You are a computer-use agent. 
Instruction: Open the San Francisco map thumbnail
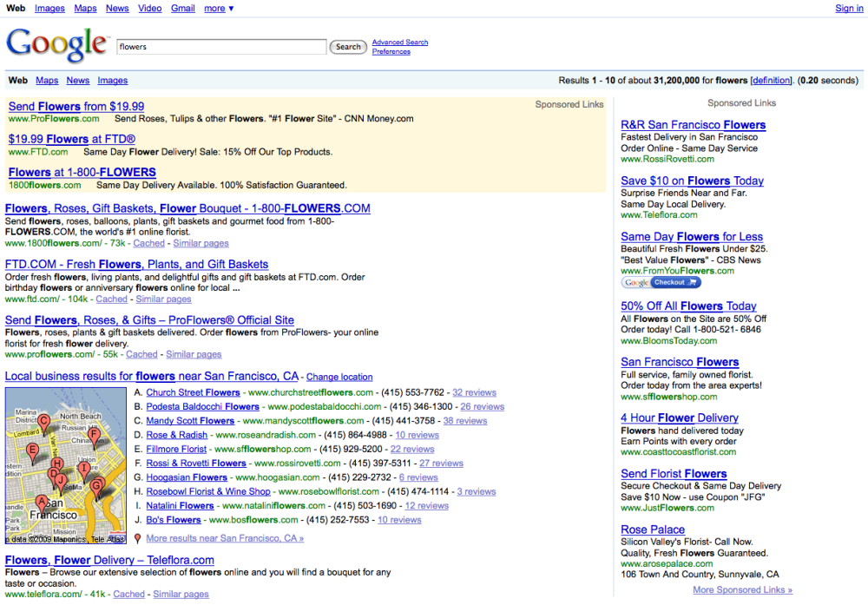(66, 465)
